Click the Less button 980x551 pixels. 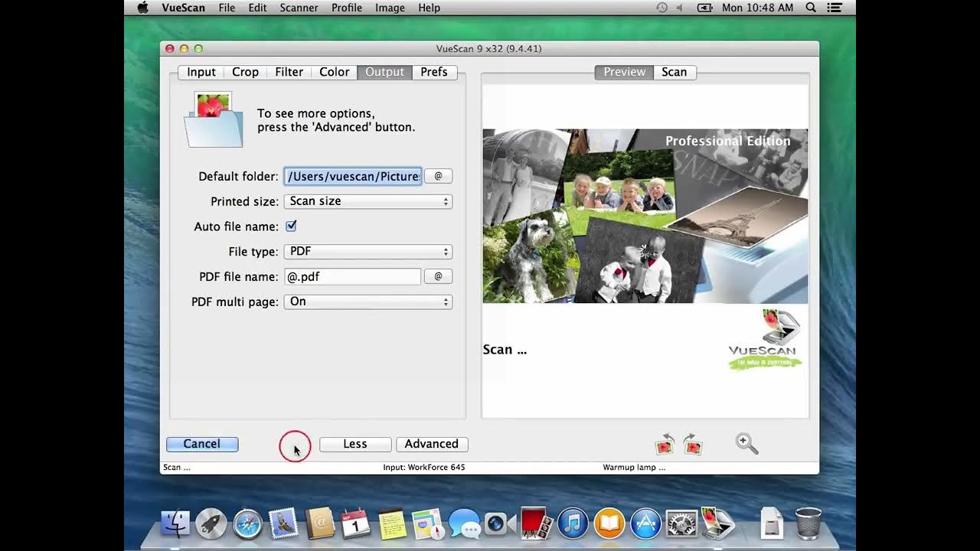pos(355,444)
